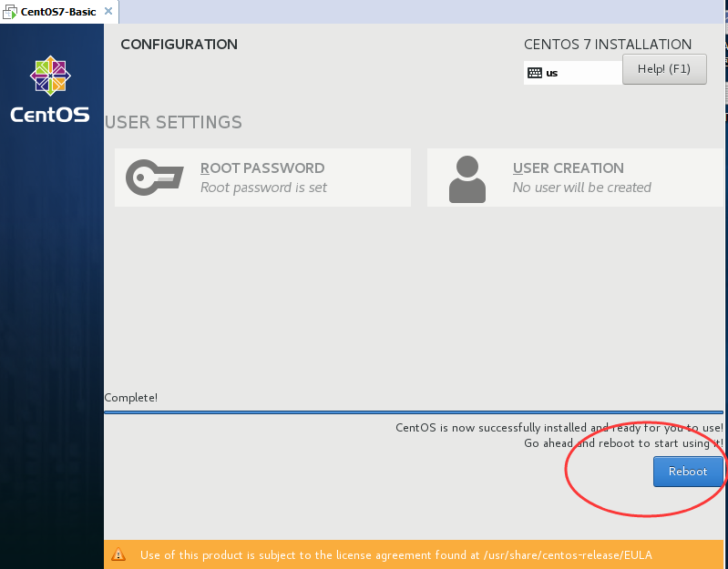Image resolution: width=728 pixels, height=569 pixels.
Task: Click the 'Root password is set' status text
Action: click(263, 188)
